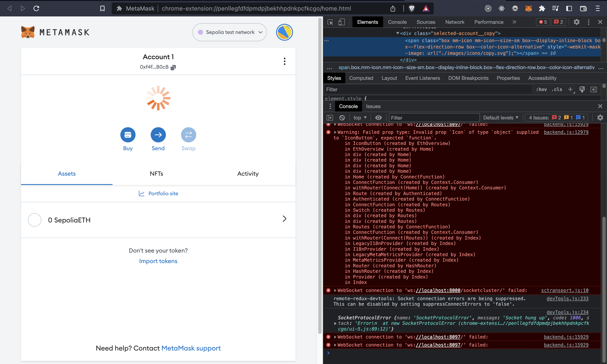Open the backend.js:15929 source link

566,337
